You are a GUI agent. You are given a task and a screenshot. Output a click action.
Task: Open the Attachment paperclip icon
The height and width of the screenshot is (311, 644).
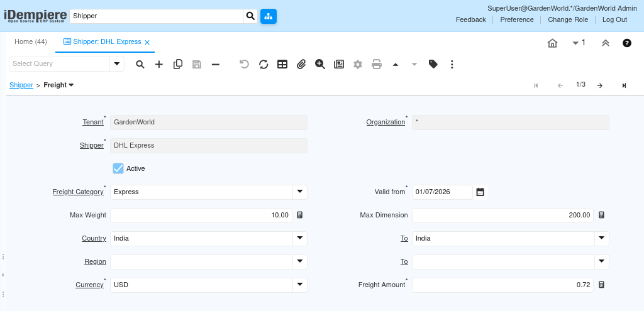(301, 65)
